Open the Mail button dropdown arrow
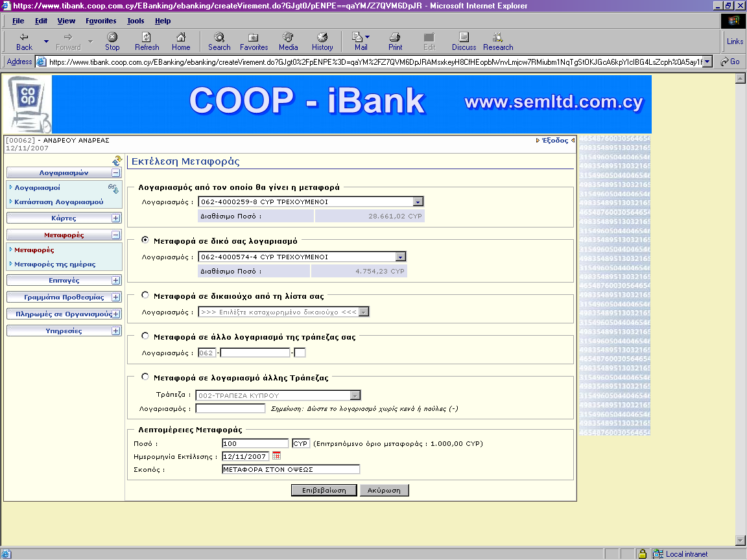The image size is (747, 560). [367, 37]
